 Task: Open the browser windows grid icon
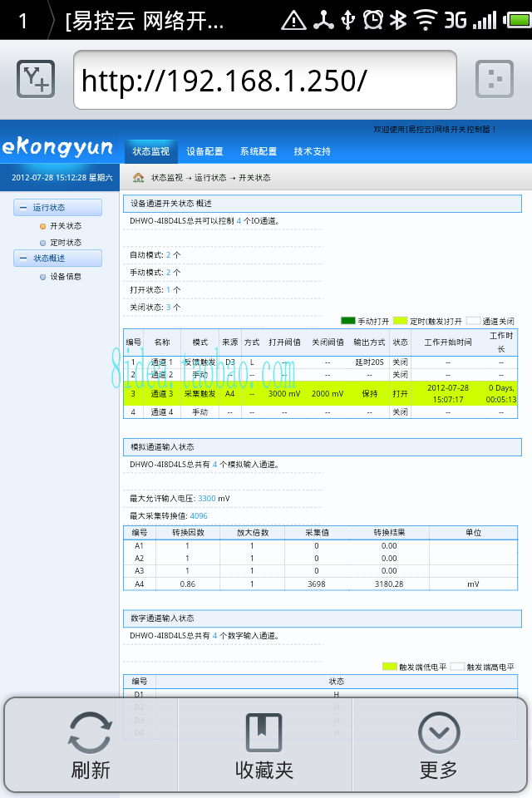(x=494, y=80)
